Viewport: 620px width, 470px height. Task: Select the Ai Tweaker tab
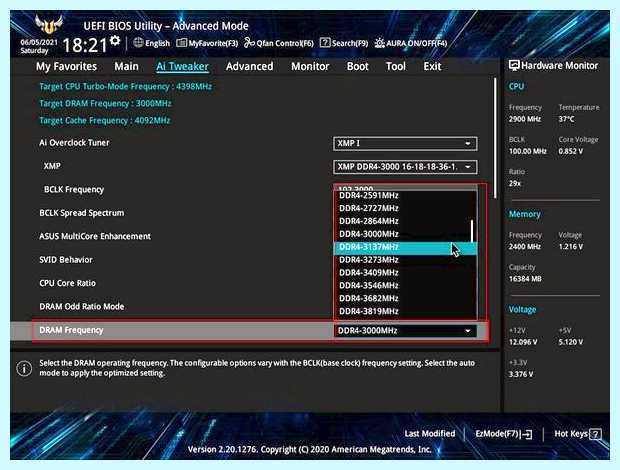[182, 66]
